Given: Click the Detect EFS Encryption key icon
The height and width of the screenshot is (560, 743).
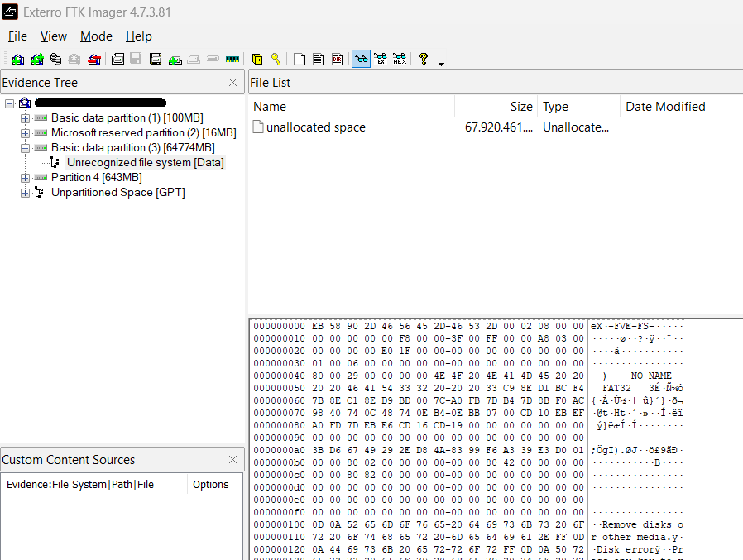Looking at the screenshot, I should click(276, 59).
